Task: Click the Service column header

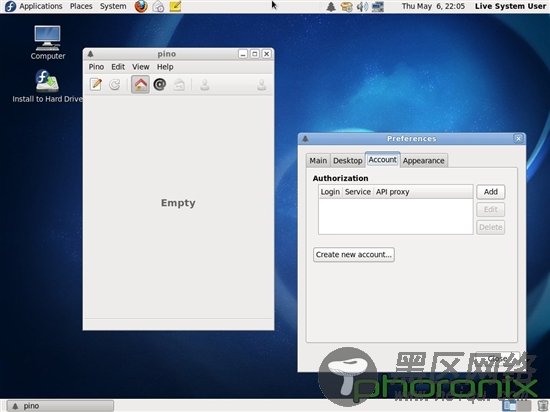Action: [x=358, y=192]
